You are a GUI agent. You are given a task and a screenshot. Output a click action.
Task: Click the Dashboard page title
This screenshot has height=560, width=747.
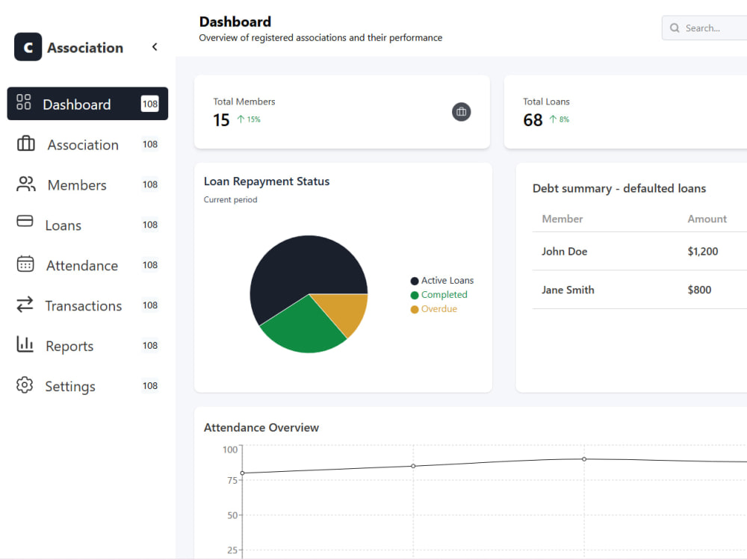click(235, 22)
